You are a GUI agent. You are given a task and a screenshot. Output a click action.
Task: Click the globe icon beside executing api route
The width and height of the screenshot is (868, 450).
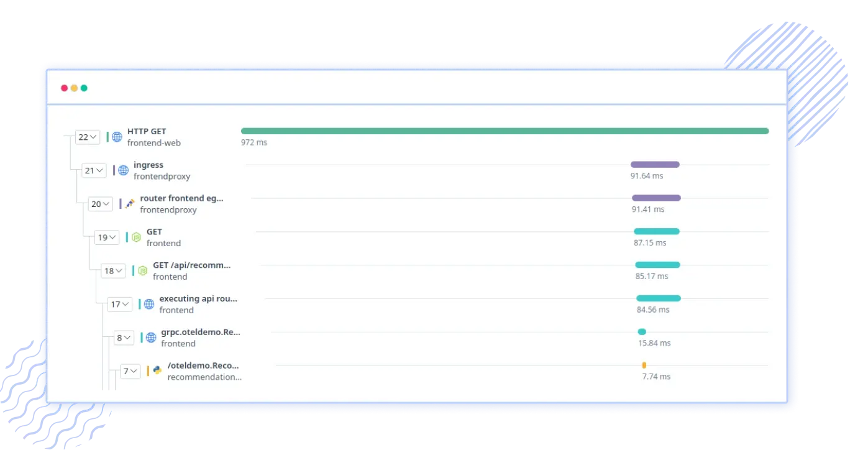pyautogui.click(x=149, y=304)
